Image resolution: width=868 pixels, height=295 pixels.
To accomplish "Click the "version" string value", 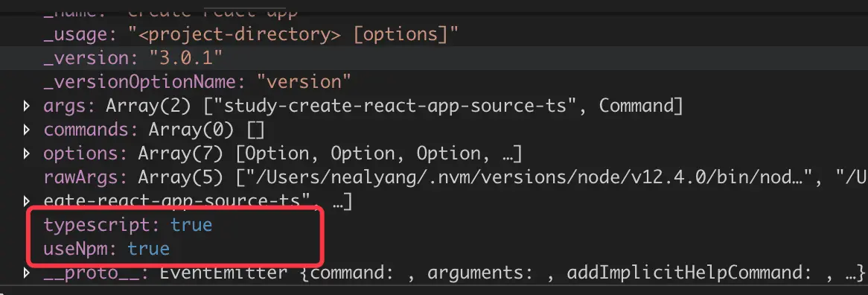I will [304, 82].
